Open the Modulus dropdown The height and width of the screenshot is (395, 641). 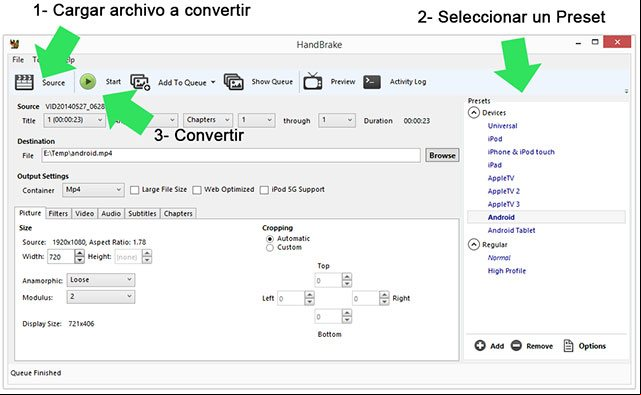point(101,297)
